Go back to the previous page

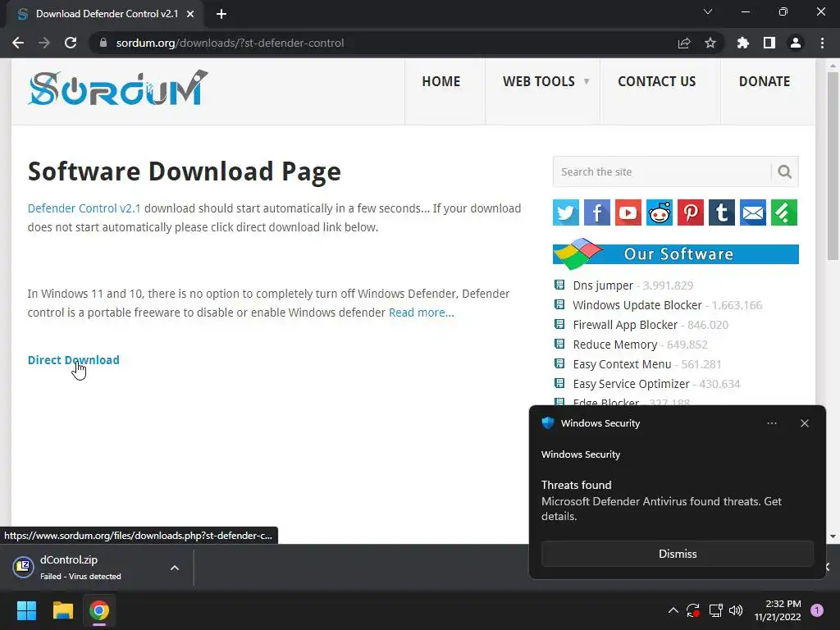point(18,43)
